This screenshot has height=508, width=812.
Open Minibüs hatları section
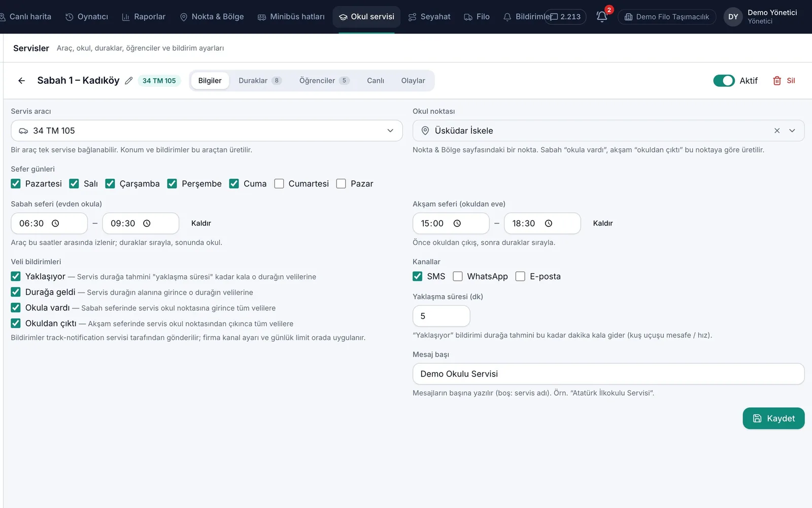point(291,17)
